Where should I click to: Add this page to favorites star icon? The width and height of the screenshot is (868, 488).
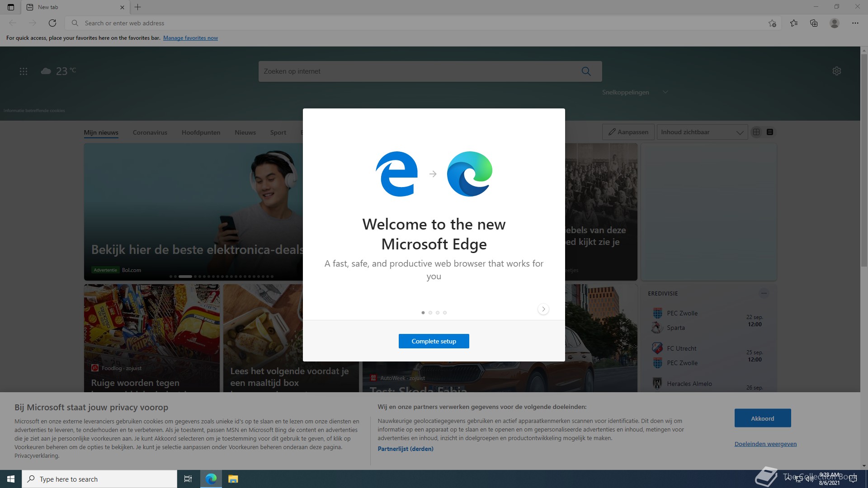772,23
